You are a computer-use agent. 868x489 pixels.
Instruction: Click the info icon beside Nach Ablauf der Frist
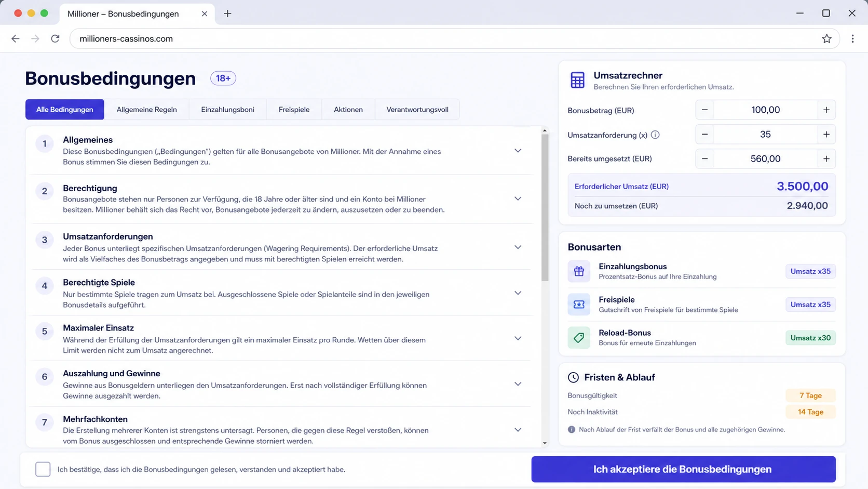pos(572,430)
